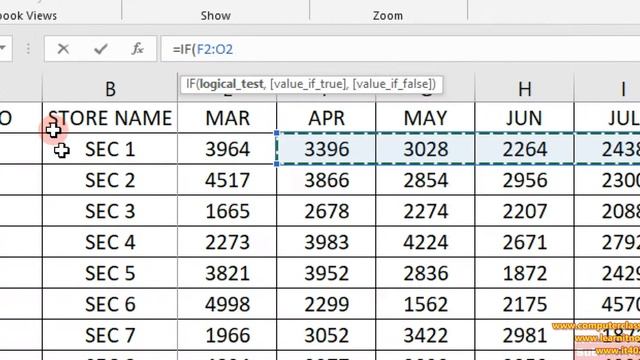The height and width of the screenshot is (360, 640).
Task: Click APR value 3983 for SEC 4
Action: tap(327, 242)
